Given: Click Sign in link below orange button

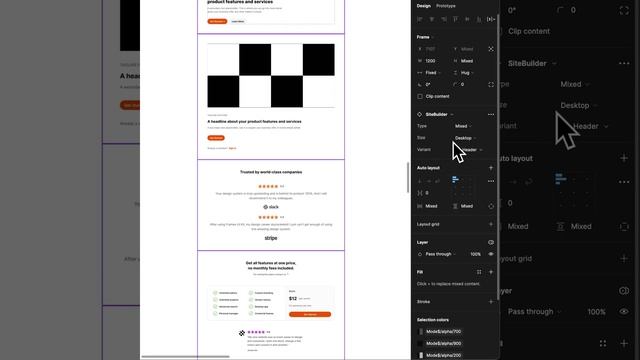Looking at the screenshot, I should coord(232,148).
